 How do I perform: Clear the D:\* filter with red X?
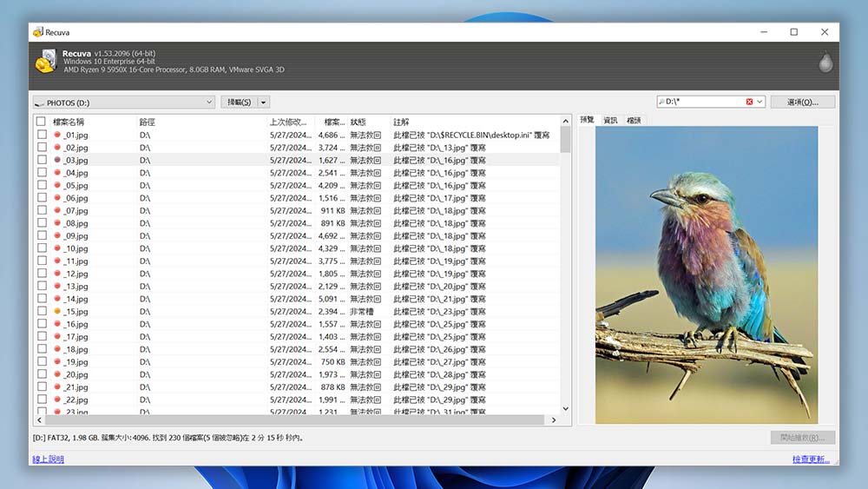tap(749, 102)
